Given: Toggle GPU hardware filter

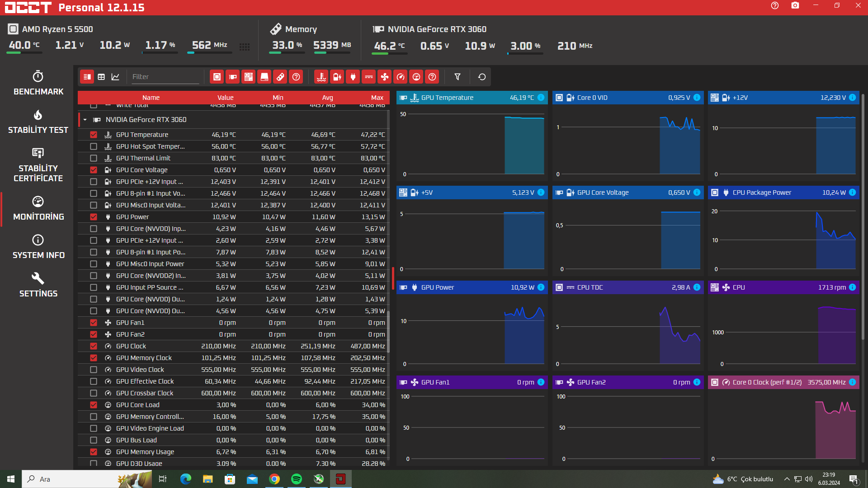Looking at the screenshot, I should (x=233, y=77).
